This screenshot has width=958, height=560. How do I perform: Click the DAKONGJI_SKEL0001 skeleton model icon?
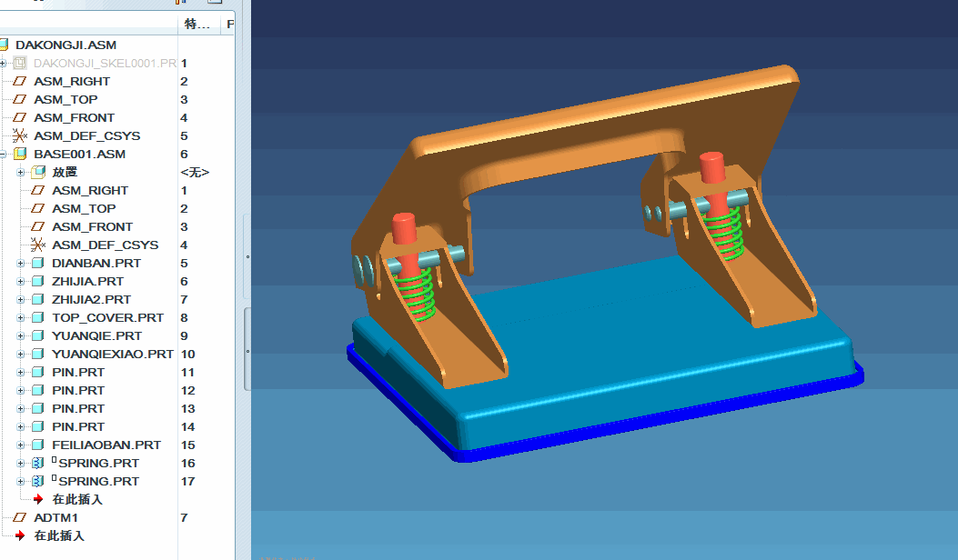[19, 63]
